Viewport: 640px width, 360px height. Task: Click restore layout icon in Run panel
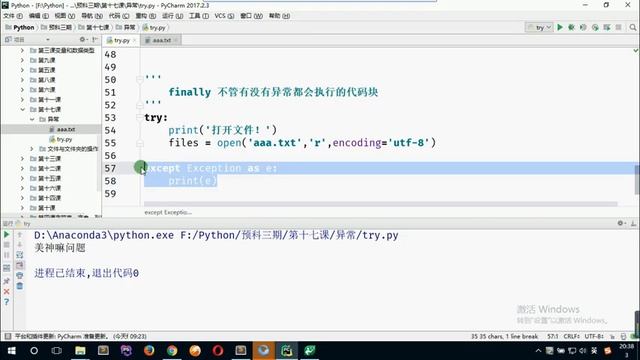click(7, 268)
